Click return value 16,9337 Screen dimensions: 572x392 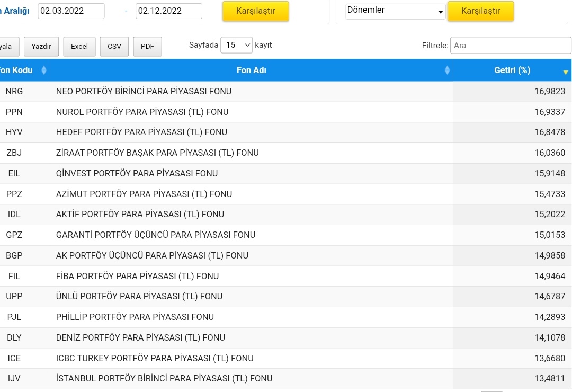tap(550, 112)
